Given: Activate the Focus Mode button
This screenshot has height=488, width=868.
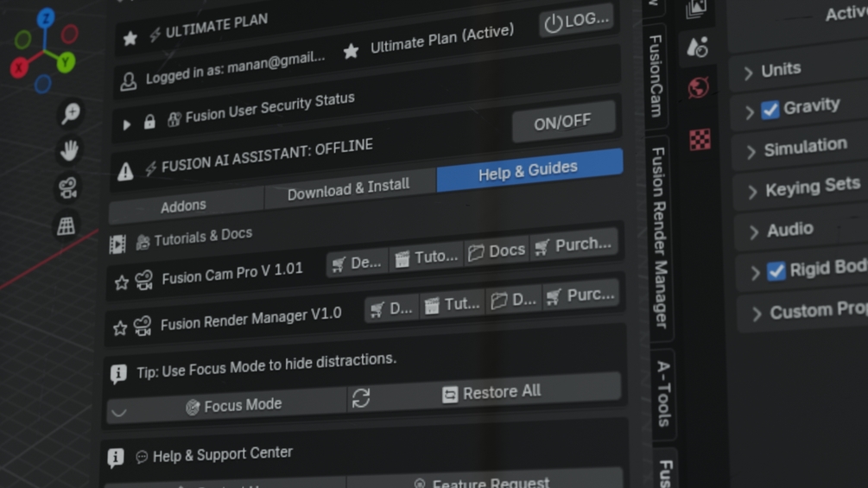Looking at the screenshot, I should (232, 406).
